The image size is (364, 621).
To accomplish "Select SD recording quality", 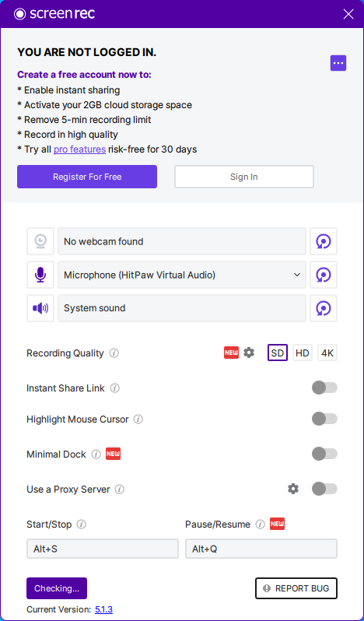I will coord(278,353).
